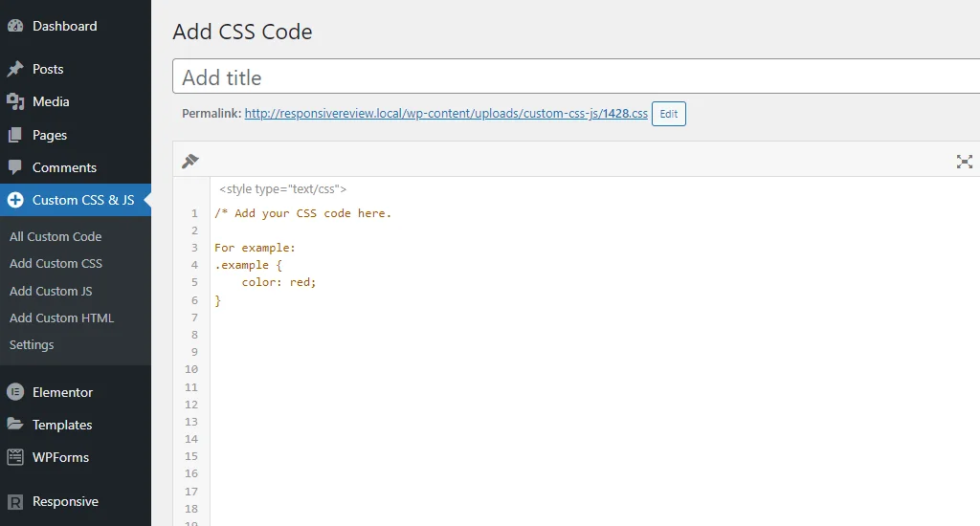Select Add Custom HTML submenu item

pyautogui.click(x=61, y=318)
